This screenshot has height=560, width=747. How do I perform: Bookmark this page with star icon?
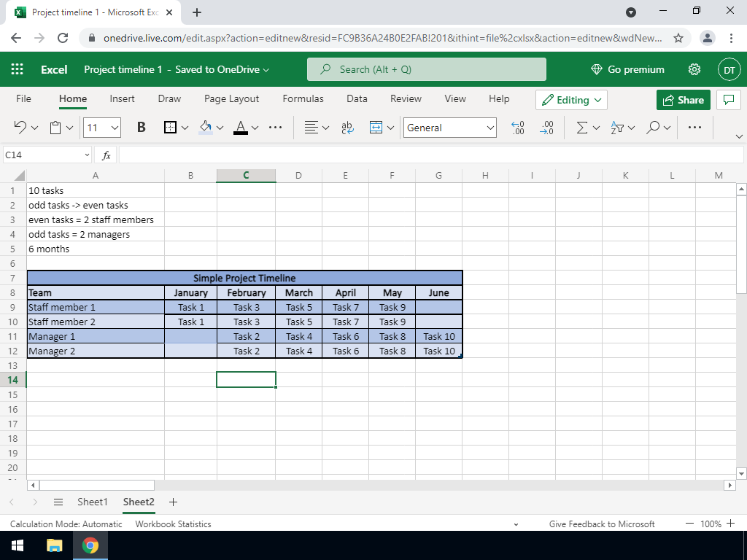point(678,38)
